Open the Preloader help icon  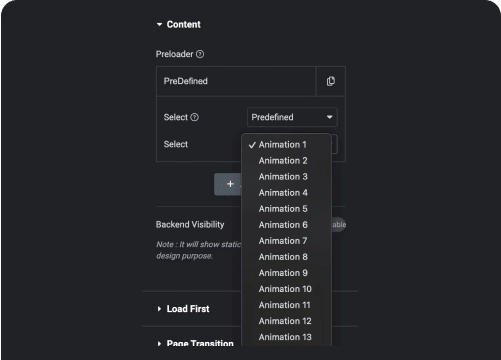200,54
